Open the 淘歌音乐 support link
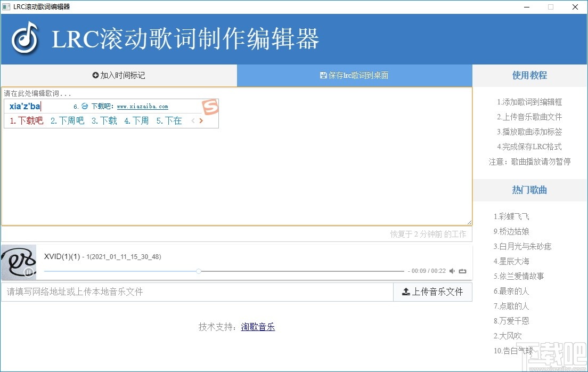588x372 pixels. pos(258,326)
